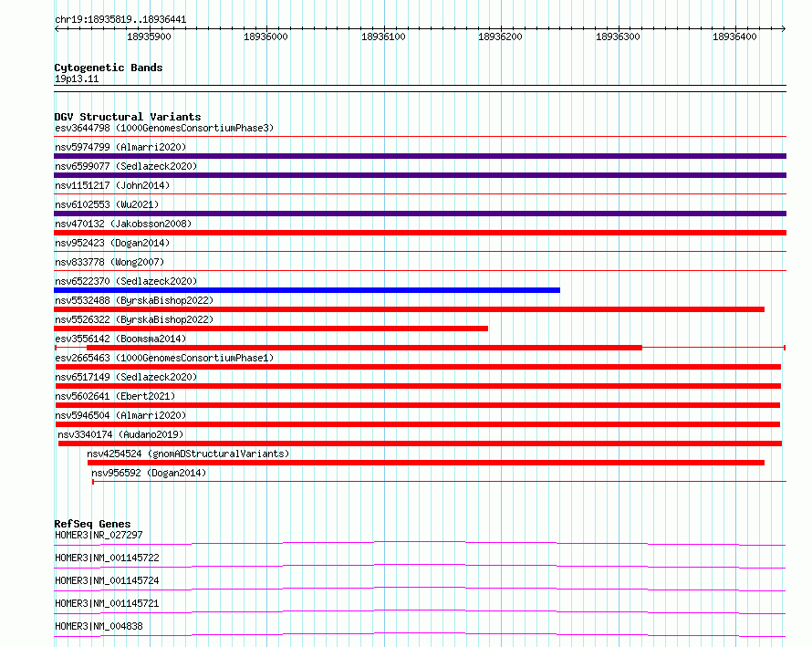Click the Cytogenetic Bands track heading
The image size is (812, 647).
click(109, 68)
